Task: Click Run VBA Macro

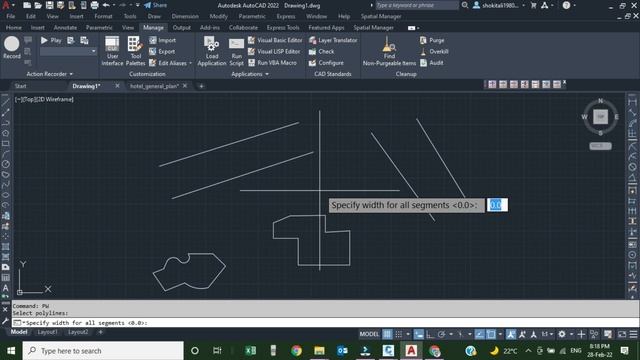Action: point(272,63)
